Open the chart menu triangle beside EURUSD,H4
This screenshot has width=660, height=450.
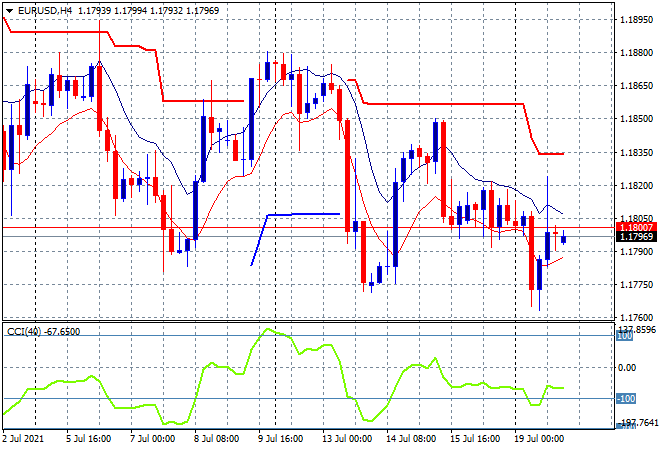pyautogui.click(x=9, y=11)
